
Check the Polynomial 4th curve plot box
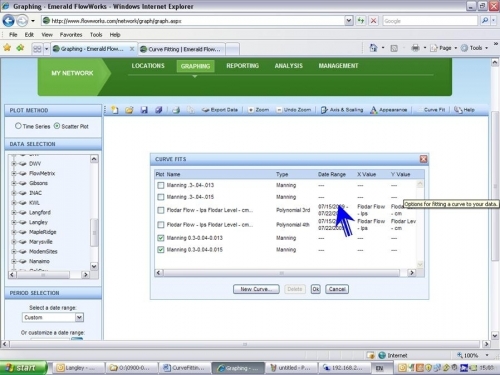tap(161, 225)
